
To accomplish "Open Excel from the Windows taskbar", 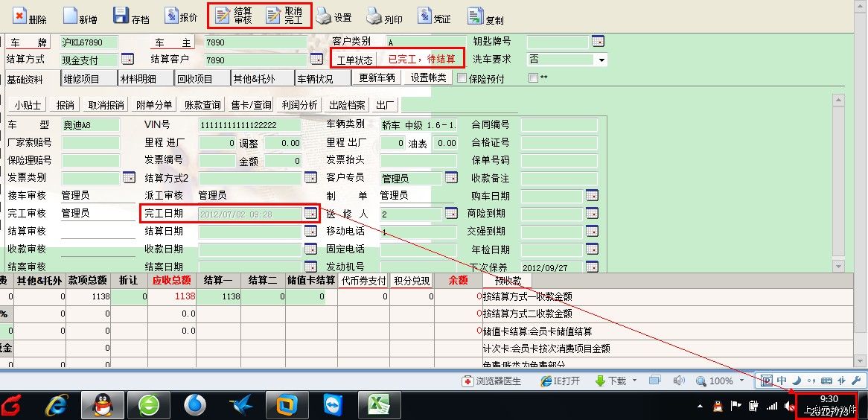I will pyautogui.click(x=380, y=404).
